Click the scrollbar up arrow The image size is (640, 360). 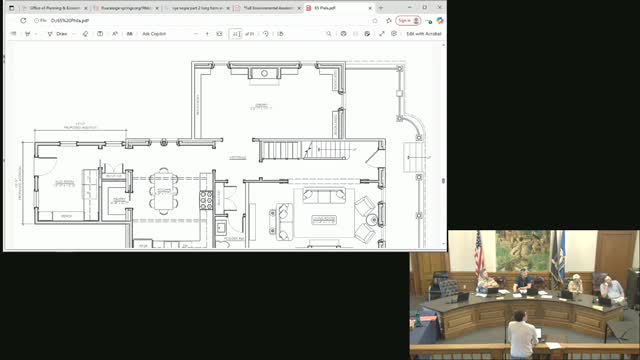point(443,45)
